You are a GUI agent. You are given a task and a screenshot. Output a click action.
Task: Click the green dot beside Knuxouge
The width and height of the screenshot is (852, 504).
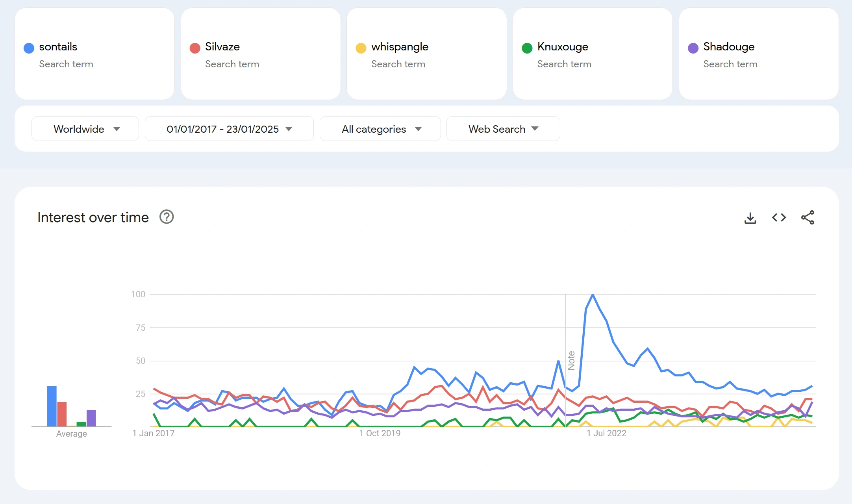pyautogui.click(x=527, y=48)
